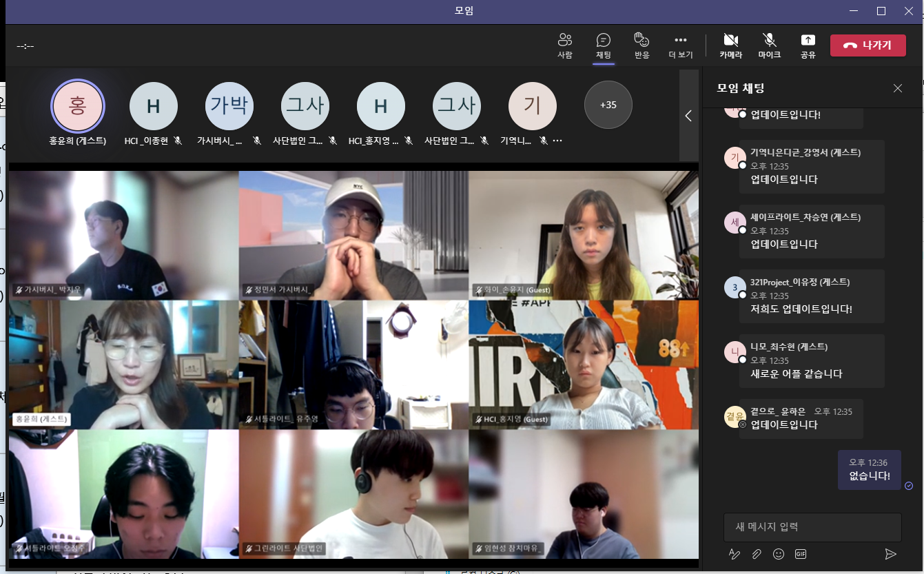Unmute the 마이크 microphone

click(769, 45)
